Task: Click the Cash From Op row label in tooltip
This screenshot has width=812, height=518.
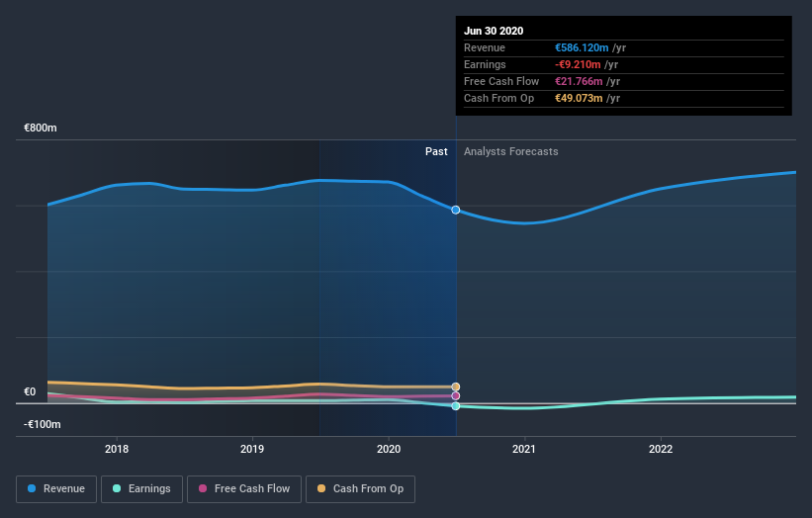Action: tap(498, 98)
